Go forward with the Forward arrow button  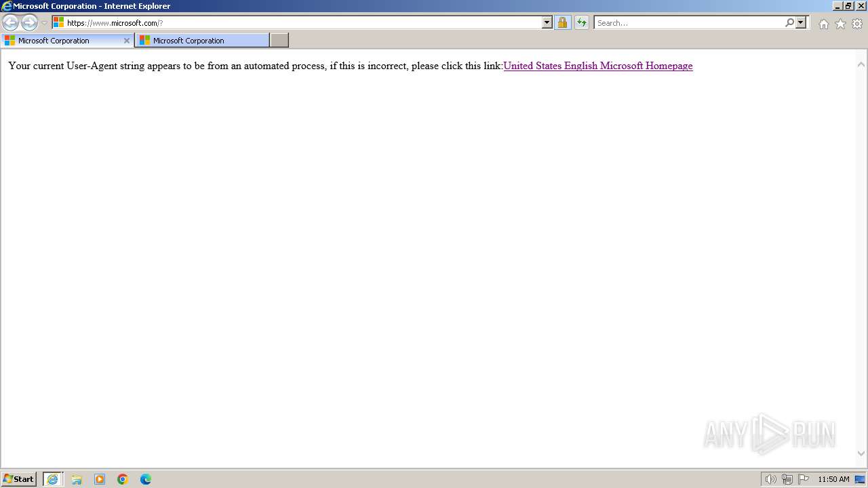(29, 22)
